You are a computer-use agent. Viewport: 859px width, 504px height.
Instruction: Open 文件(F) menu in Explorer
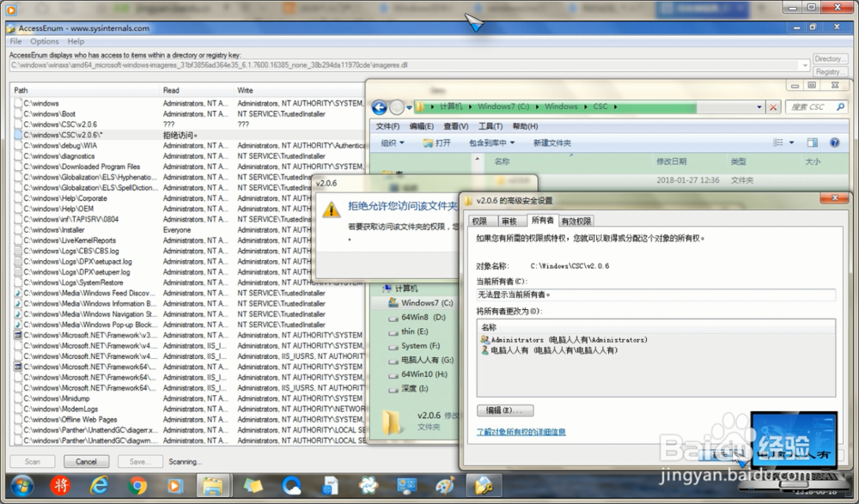387,126
